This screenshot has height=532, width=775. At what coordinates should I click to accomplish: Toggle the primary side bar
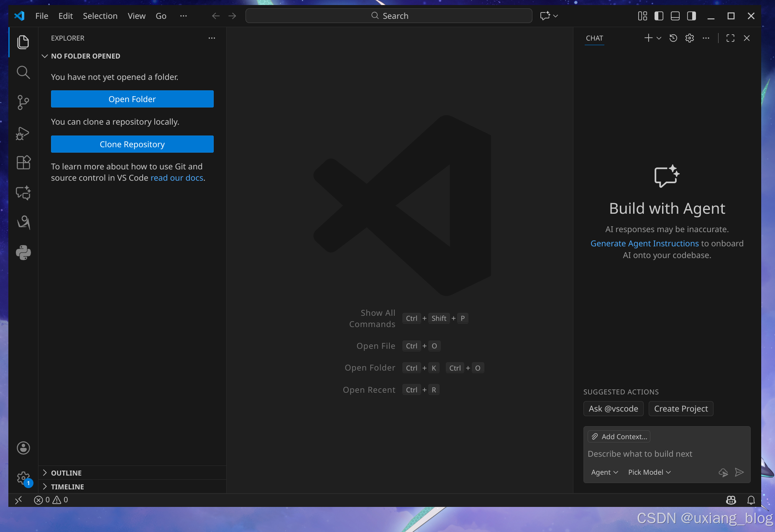(659, 16)
